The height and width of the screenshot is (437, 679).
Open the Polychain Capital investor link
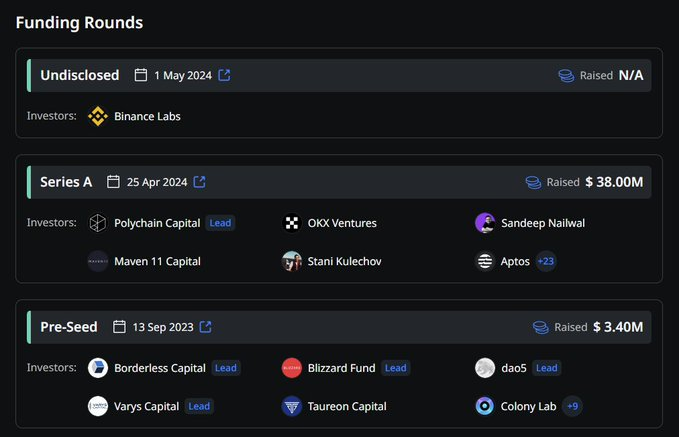pyautogui.click(x=157, y=223)
